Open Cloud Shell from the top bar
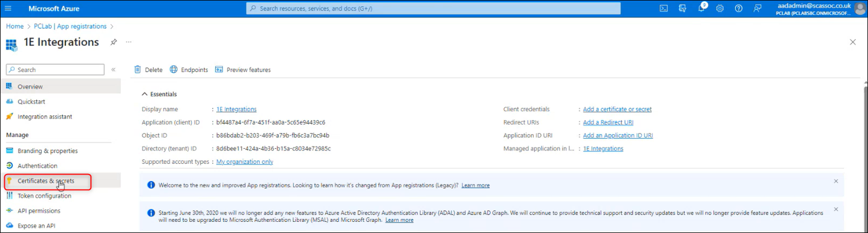The height and width of the screenshot is (233, 868). 663,8
